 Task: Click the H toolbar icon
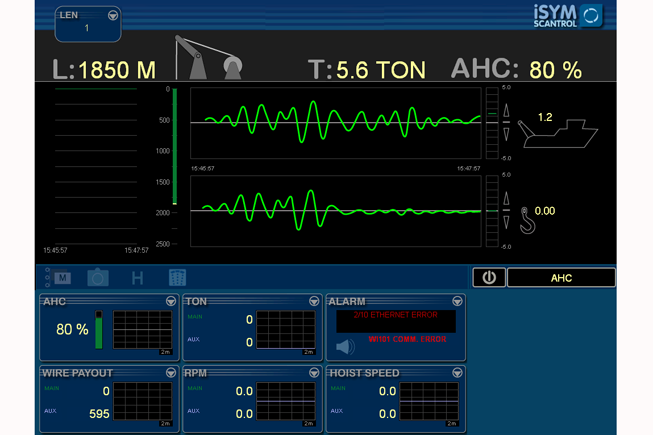(137, 278)
